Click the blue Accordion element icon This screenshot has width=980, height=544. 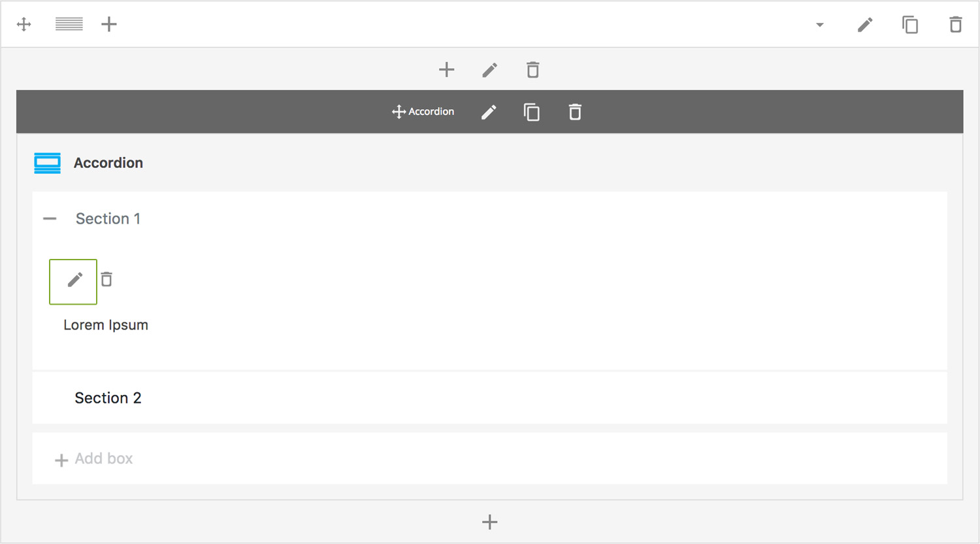48,163
